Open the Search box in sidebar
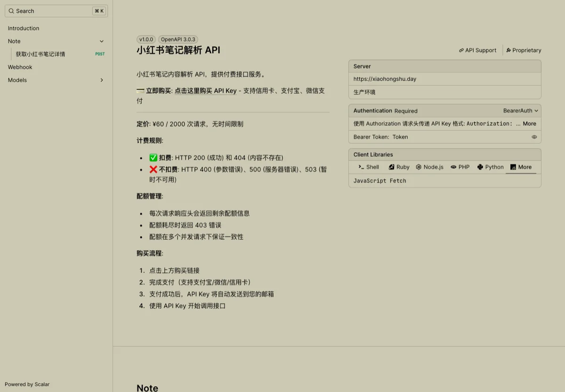 point(56,11)
